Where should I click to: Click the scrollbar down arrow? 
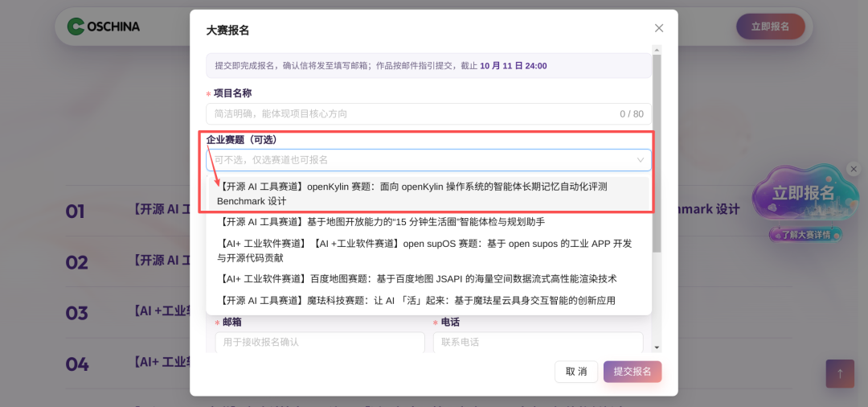[657, 347]
